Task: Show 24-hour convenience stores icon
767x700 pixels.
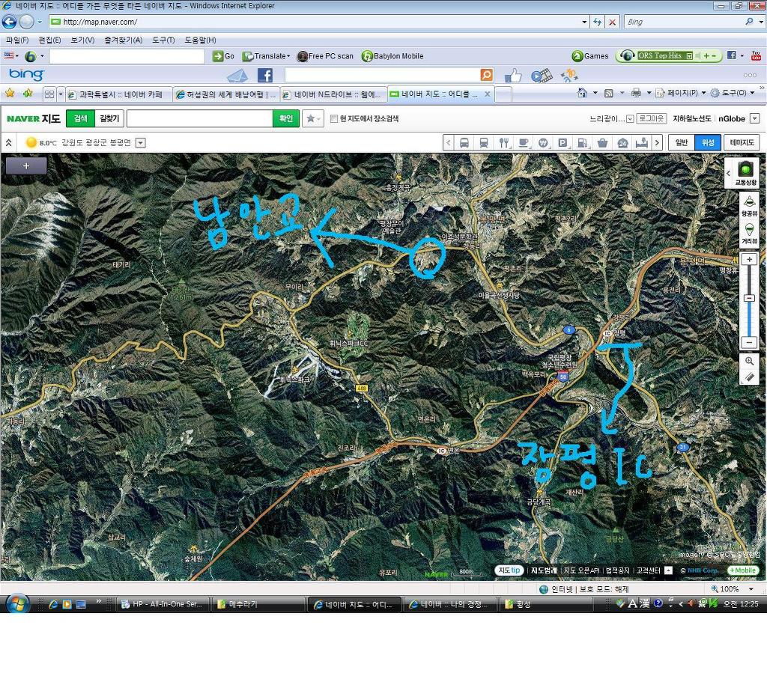Action: pos(622,143)
